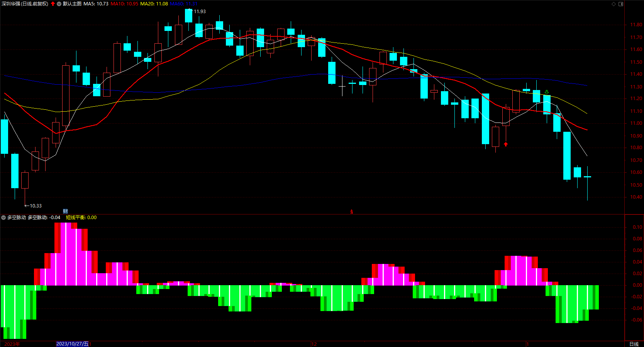This screenshot has width=644, height=347.
Task: Click the MA10: 10.95 legend value
Action: [x=124, y=4]
